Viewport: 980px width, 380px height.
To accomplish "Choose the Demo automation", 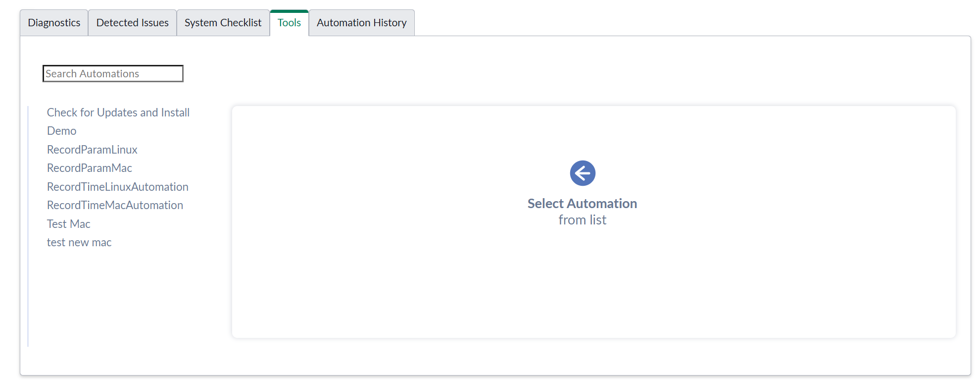I will [62, 131].
